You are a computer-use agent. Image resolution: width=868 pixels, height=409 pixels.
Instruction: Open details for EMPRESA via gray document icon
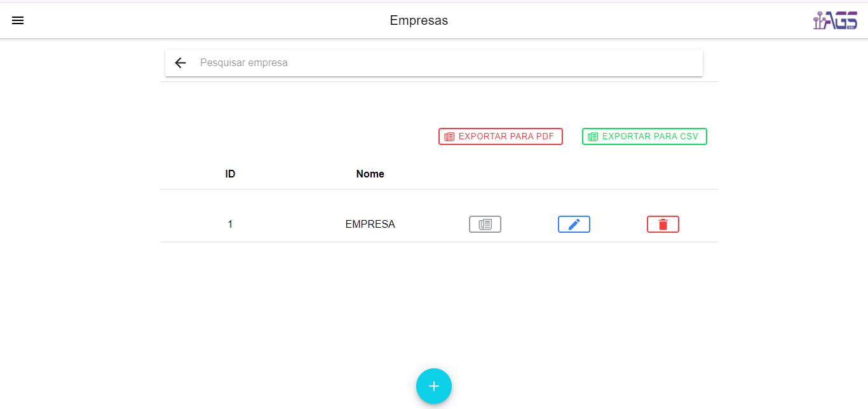pos(485,225)
